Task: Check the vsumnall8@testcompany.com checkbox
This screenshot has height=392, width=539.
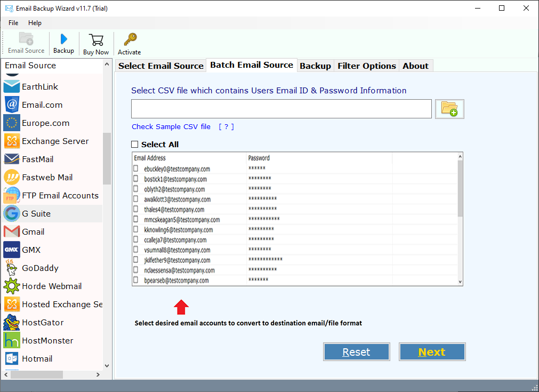Action: point(136,250)
